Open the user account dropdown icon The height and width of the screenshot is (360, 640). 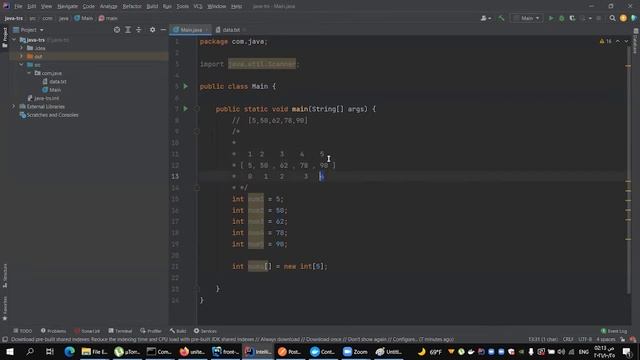pyautogui.click(x=486, y=18)
